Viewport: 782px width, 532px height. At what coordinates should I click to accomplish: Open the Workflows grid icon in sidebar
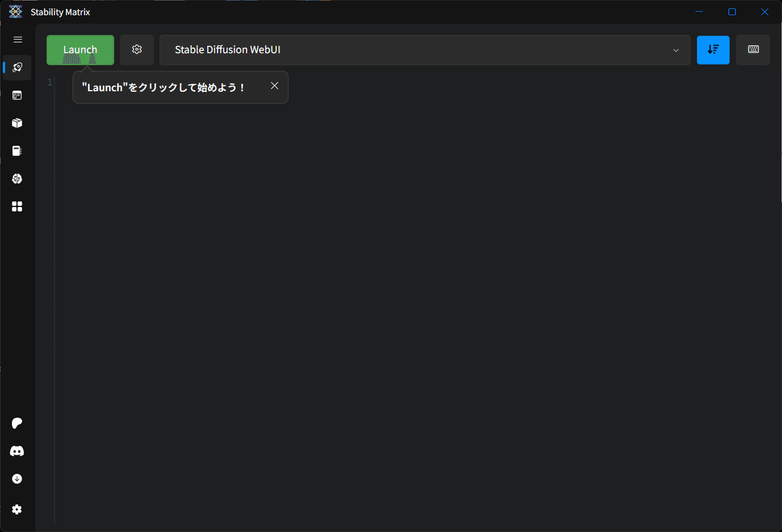[x=17, y=206]
